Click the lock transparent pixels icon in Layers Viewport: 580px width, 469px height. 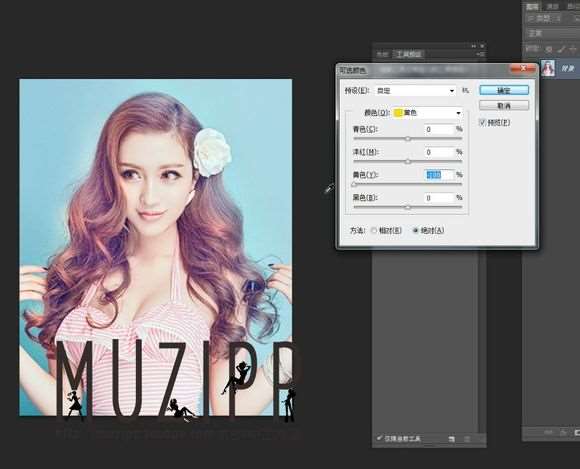(x=549, y=48)
